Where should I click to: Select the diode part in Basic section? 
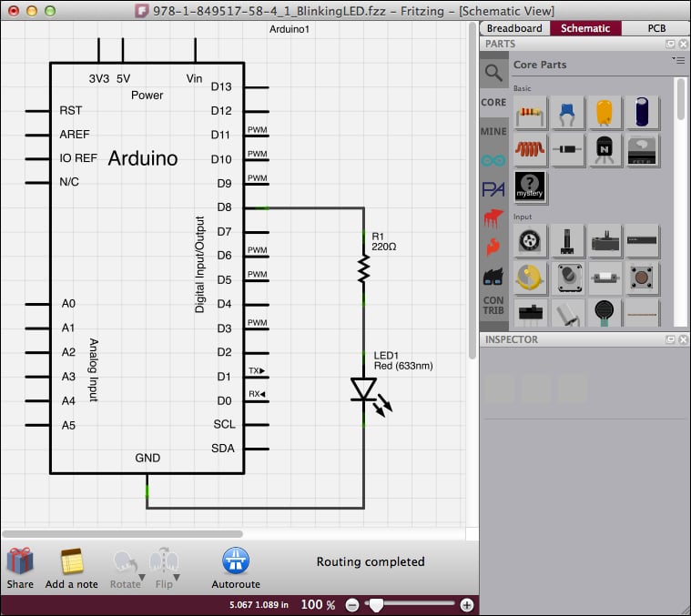click(x=568, y=149)
